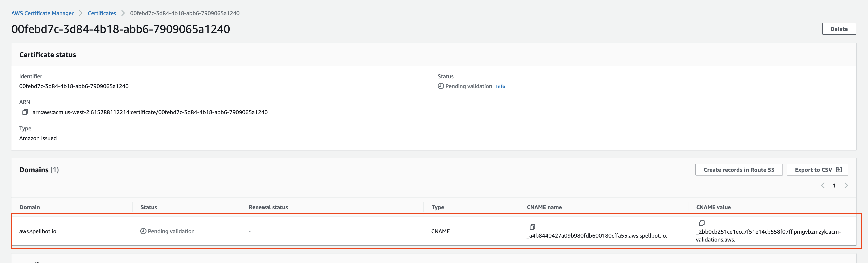Click the CNAME name column header
The width and height of the screenshot is (868, 263).
tap(544, 207)
